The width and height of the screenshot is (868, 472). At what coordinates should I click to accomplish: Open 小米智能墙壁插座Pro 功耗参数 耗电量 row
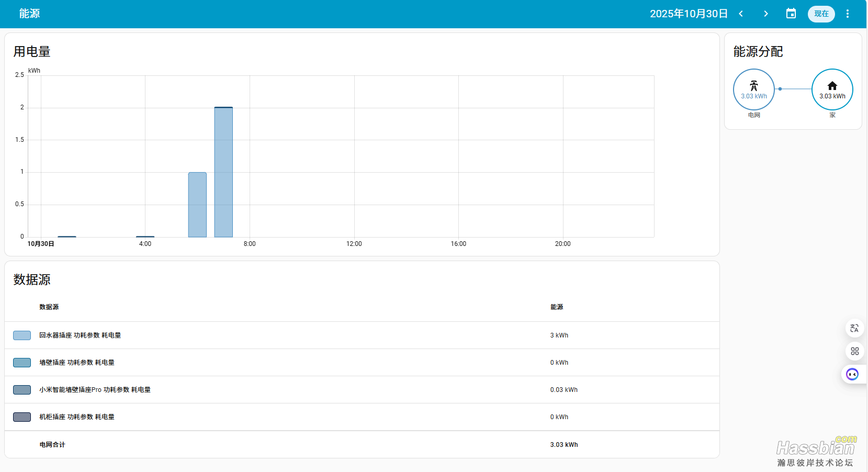[x=95, y=390]
